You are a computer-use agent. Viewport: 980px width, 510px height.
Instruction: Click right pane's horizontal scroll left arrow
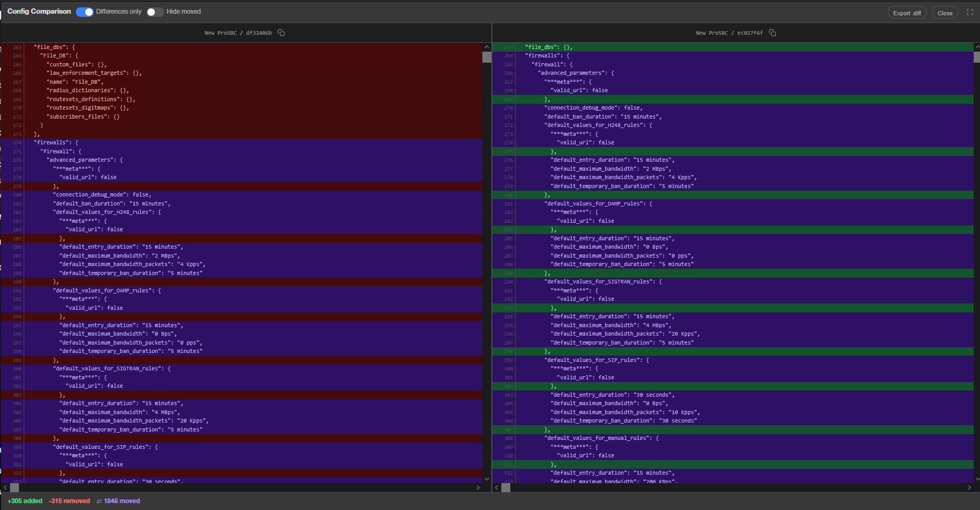click(497, 488)
